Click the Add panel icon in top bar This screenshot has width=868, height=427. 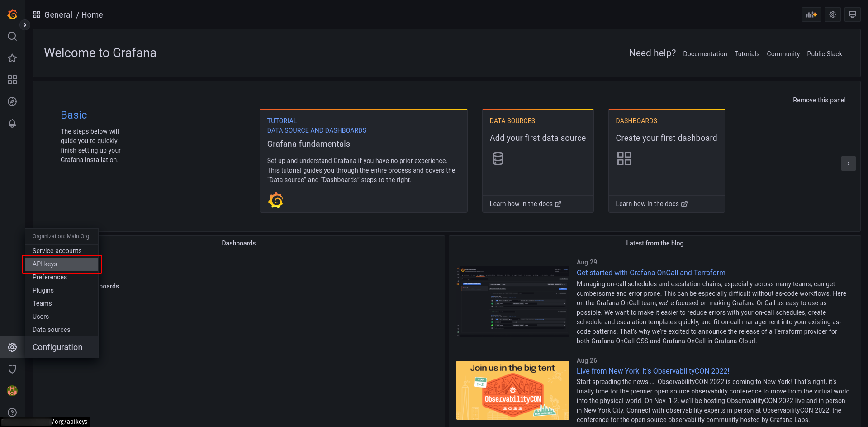[x=811, y=14]
